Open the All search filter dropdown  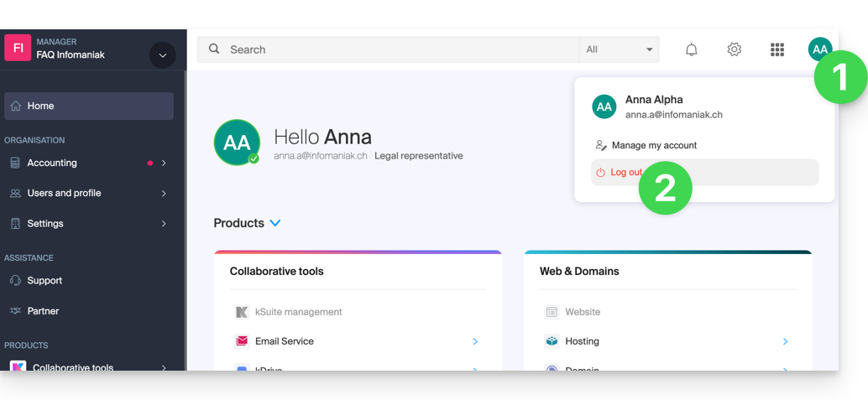[620, 49]
